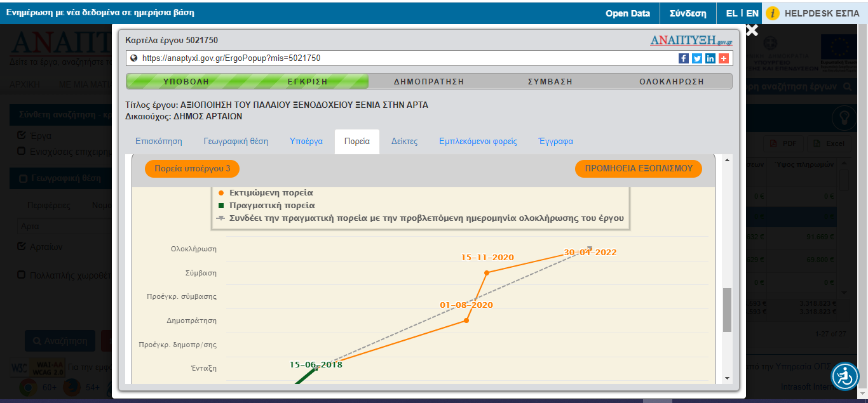Toggle the Αρταίων checkbox
Viewport: 868px width, 403px height.
point(22,246)
